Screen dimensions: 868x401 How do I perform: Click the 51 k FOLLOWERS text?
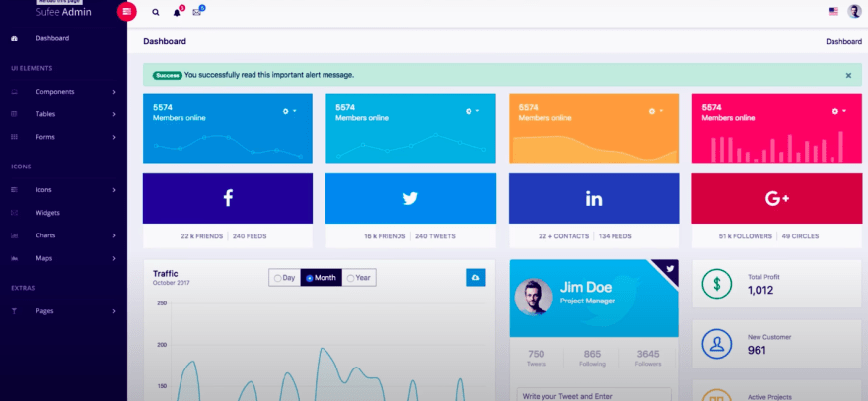745,236
